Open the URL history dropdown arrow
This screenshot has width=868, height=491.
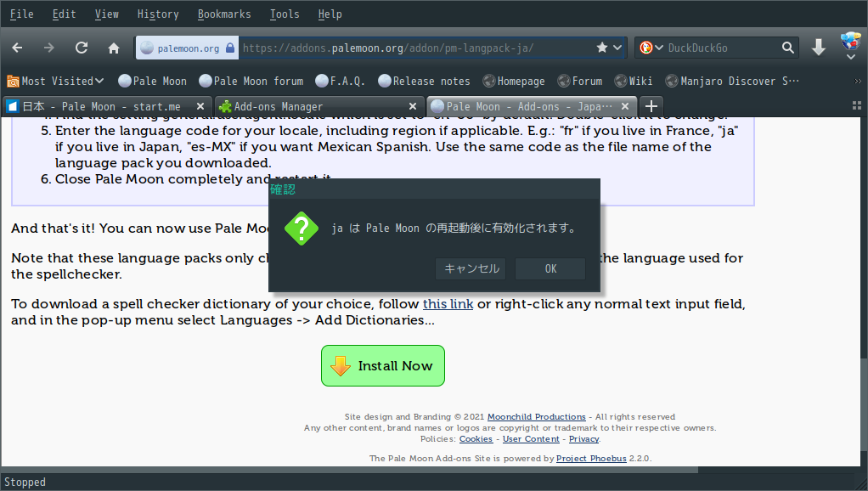[x=617, y=48]
